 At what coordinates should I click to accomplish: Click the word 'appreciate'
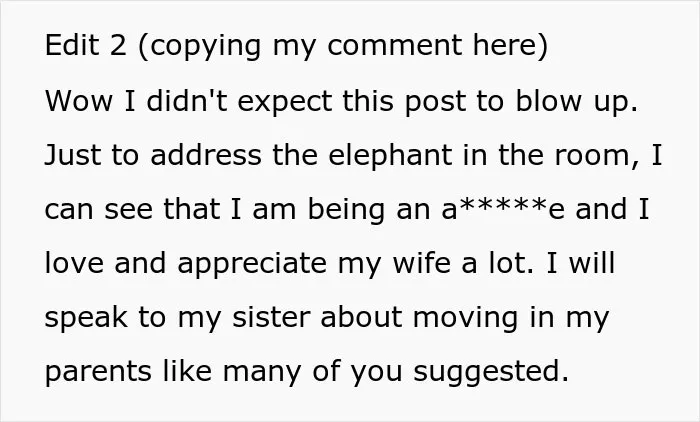[252, 263]
